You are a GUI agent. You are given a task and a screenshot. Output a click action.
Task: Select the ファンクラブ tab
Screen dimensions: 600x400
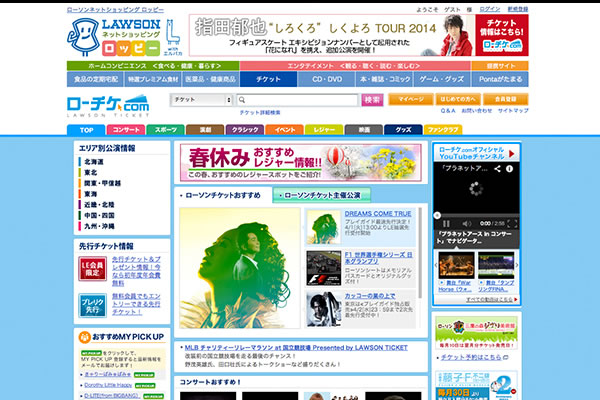[x=443, y=130]
